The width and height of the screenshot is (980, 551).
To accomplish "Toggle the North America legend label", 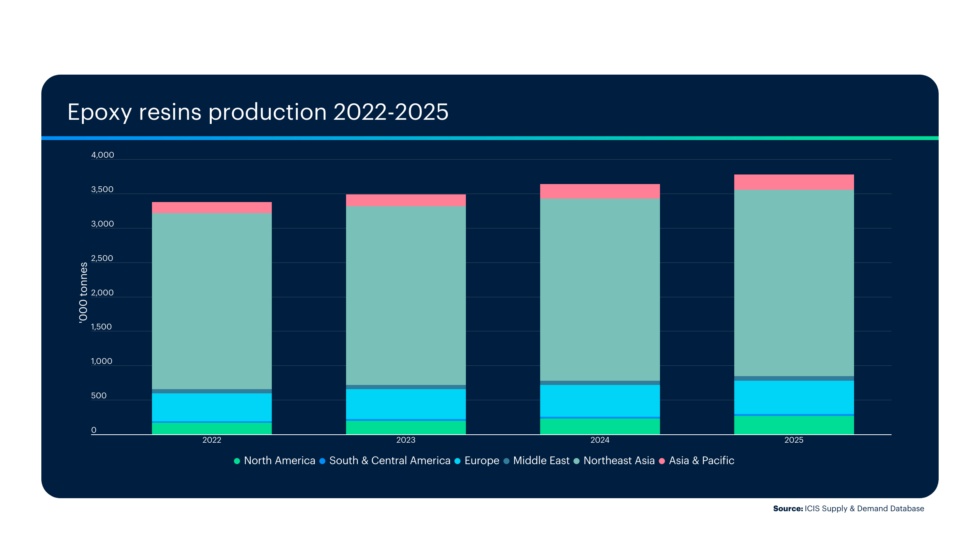I will (279, 460).
